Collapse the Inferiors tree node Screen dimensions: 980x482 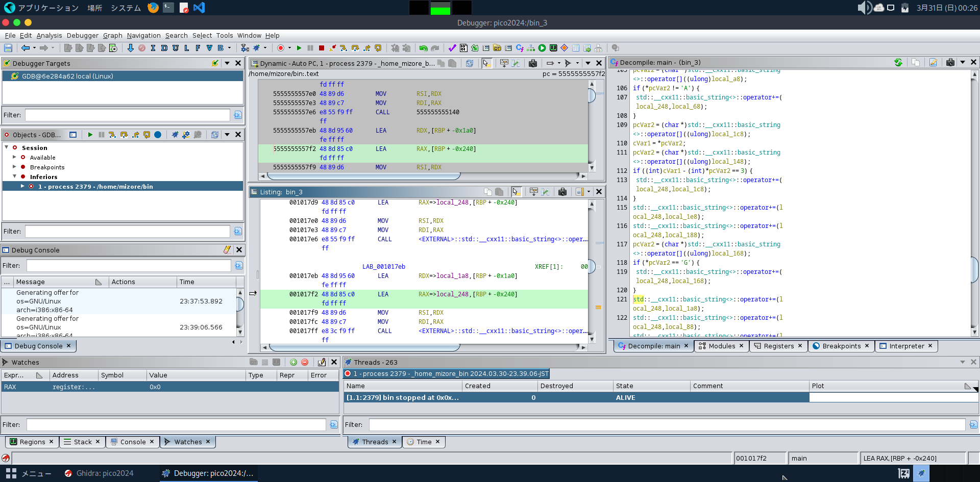14,176
